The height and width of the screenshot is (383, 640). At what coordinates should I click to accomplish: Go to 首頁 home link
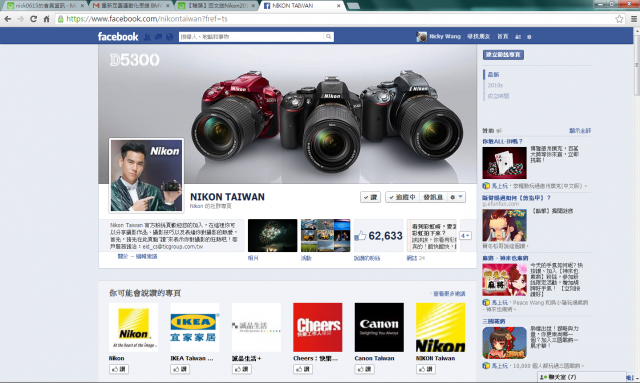[502, 37]
